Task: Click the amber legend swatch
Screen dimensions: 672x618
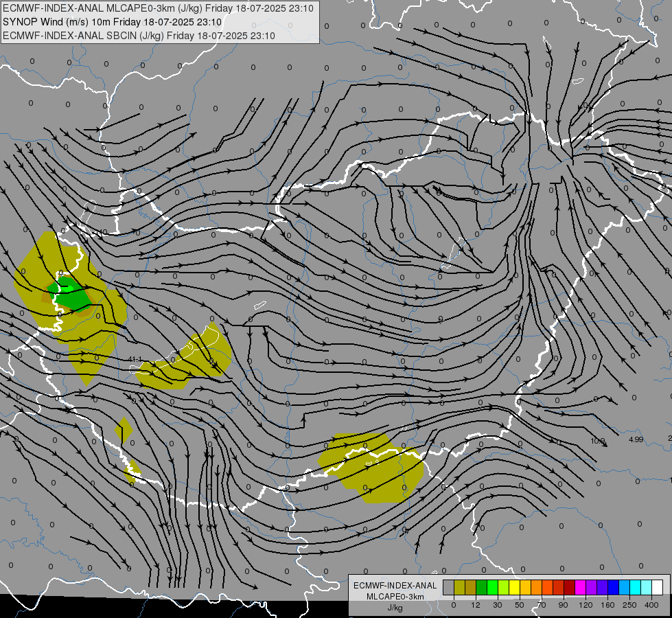Action: click(x=526, y=587)
